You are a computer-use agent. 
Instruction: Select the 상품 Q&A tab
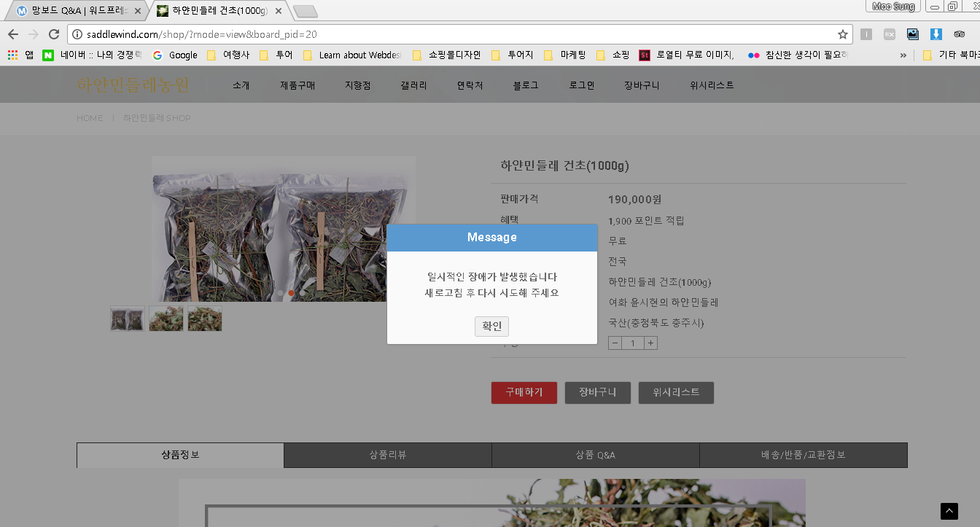point(596,455)
